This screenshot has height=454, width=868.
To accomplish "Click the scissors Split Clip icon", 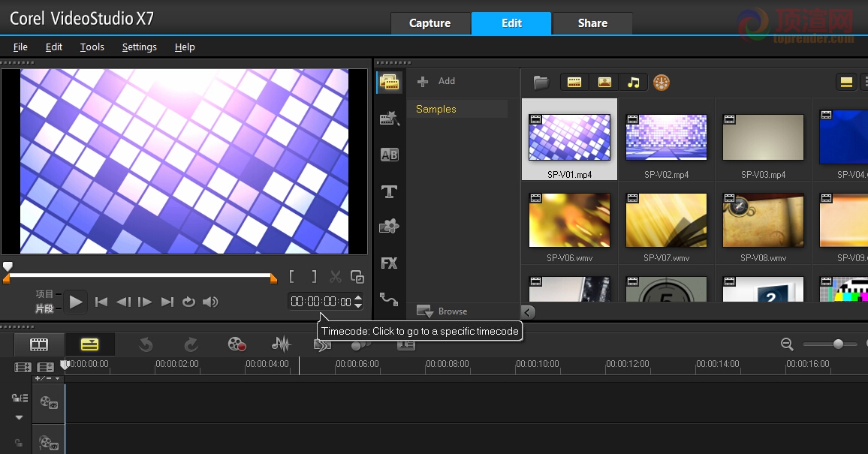I will [x=336, y=276].
